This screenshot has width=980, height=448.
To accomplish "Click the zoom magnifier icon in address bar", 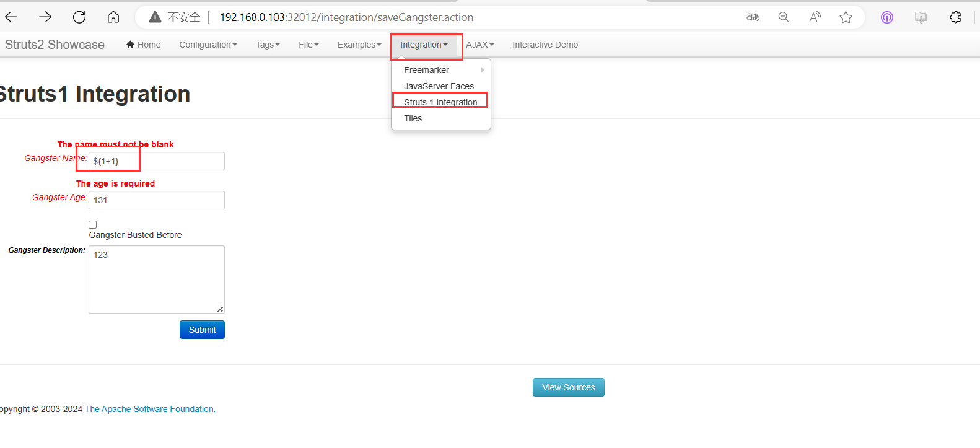I will coord(784,17).
